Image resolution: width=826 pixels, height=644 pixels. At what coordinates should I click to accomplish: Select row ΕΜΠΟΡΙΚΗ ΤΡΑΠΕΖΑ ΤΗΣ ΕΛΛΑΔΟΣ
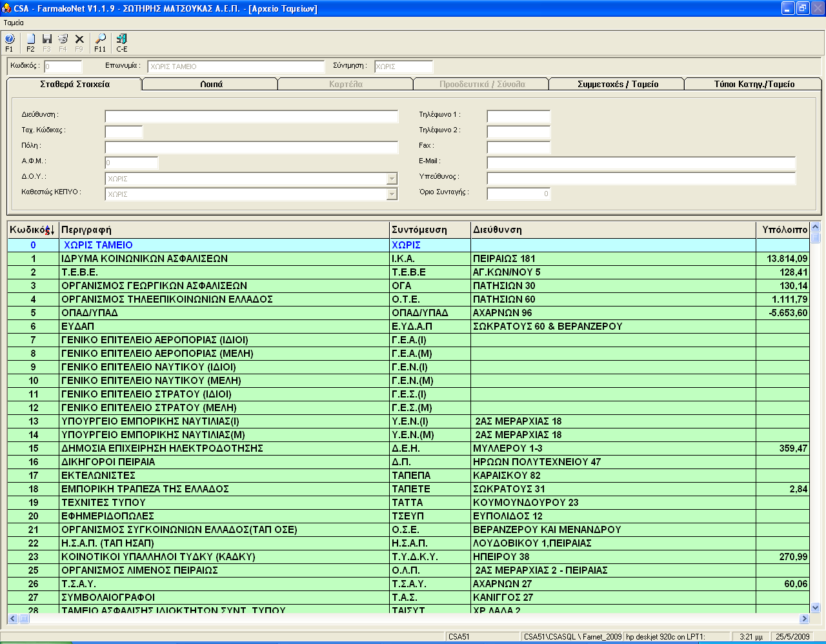408,489
